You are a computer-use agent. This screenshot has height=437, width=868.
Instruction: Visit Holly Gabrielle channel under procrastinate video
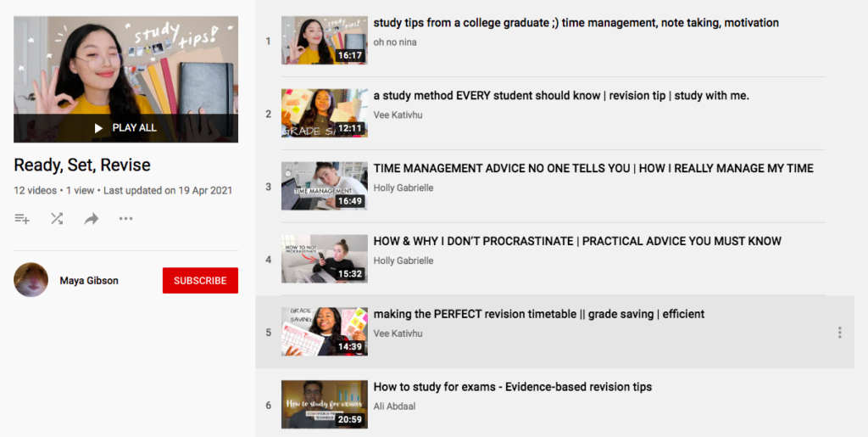pyautogui.click(x=403, y=261)
